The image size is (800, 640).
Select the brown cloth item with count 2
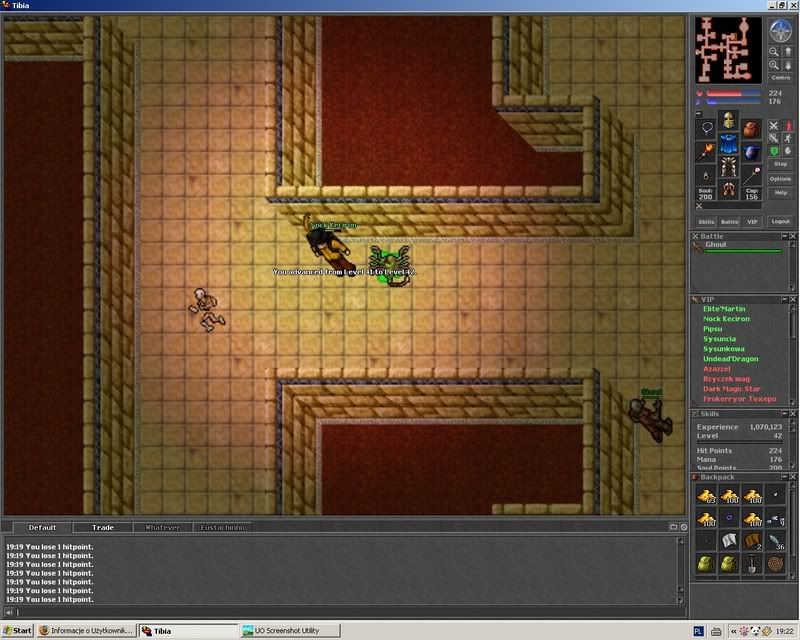coord(752,541)
